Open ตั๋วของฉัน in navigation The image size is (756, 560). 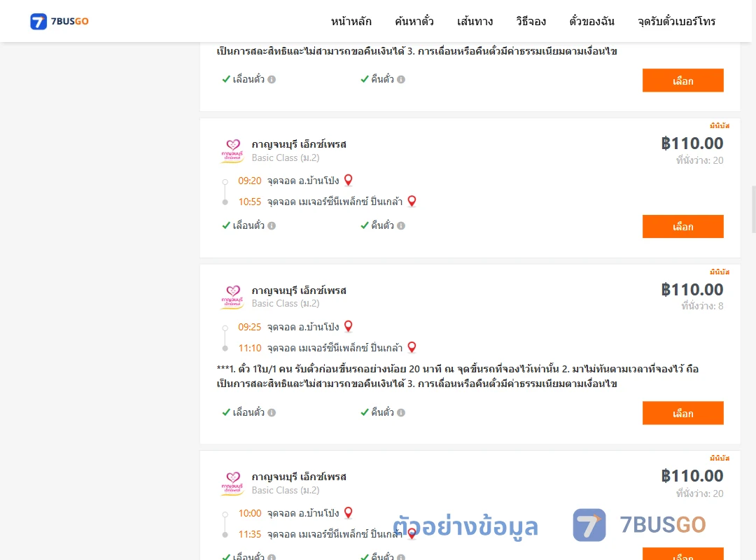pyautogui.click(x=591, y=21)
